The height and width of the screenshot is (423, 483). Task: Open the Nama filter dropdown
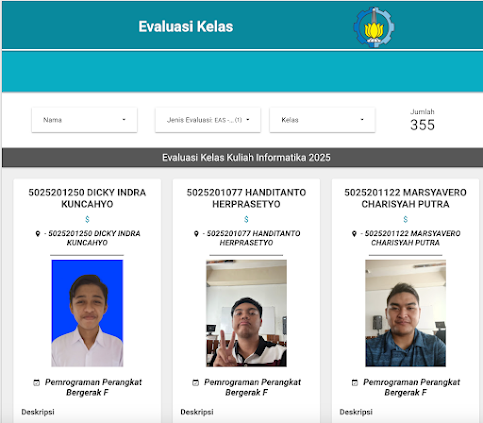coord(84,120)
